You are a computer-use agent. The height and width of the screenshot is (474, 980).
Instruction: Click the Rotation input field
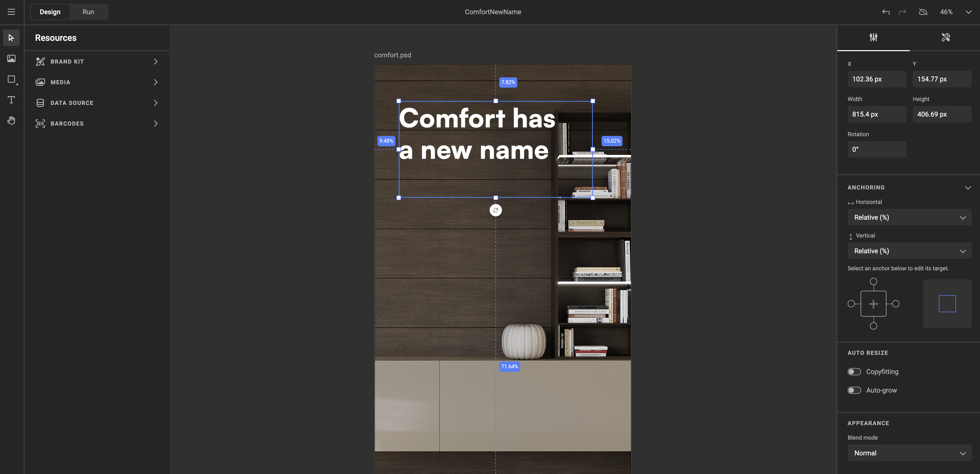(877, 149)
